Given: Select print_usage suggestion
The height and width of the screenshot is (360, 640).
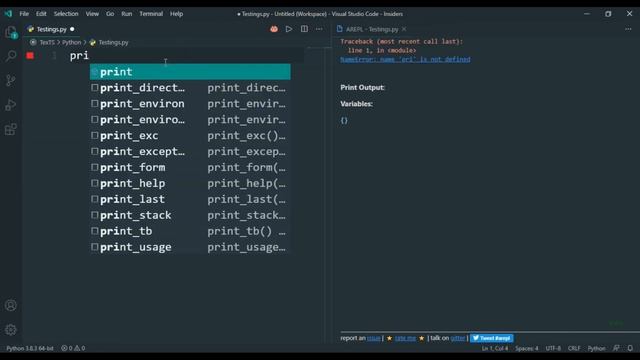Looking at the screenshot, I should coord(190,247).
